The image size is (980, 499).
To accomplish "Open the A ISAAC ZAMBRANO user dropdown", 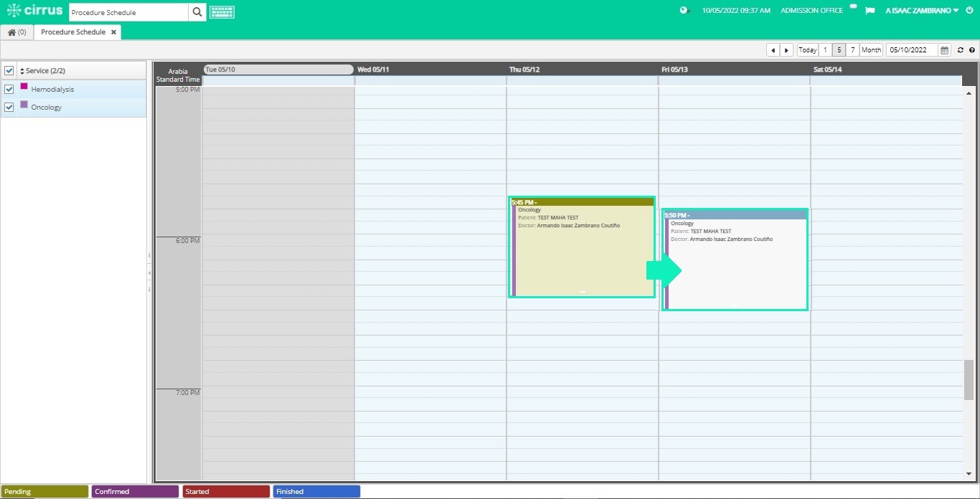I will tap(922, 11).
